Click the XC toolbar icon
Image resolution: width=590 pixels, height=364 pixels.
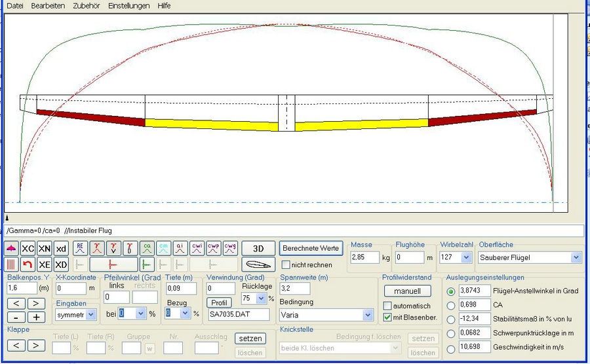pos(28,249)
